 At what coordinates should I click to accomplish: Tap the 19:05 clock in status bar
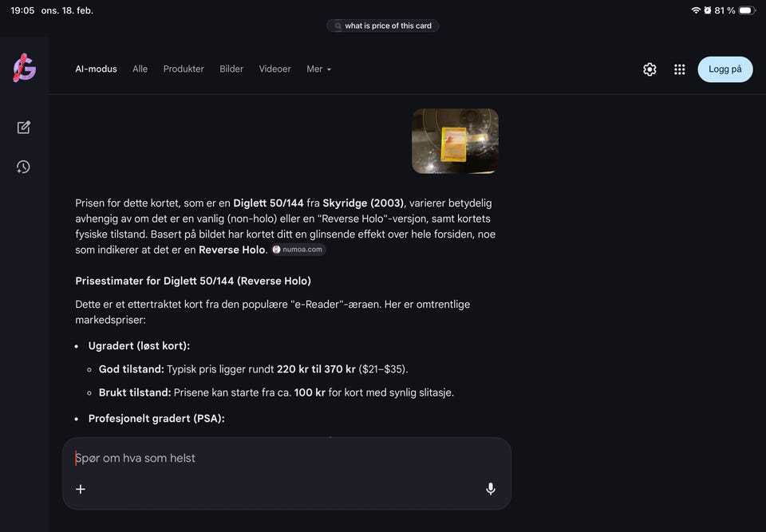[x=22, y=10]
